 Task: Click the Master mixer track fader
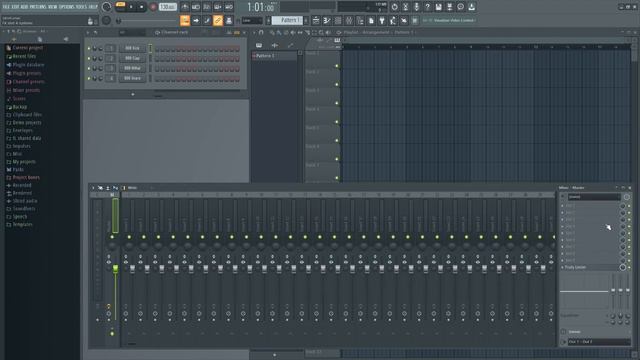(116, 268)
